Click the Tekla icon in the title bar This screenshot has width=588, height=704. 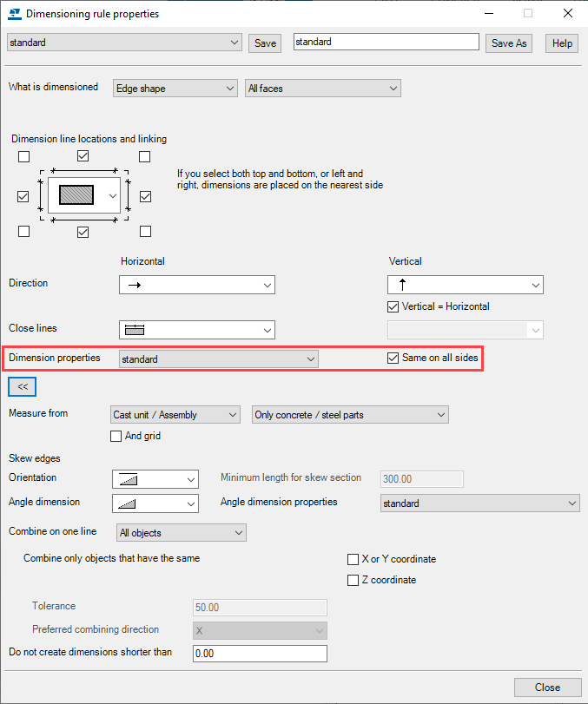13,13
